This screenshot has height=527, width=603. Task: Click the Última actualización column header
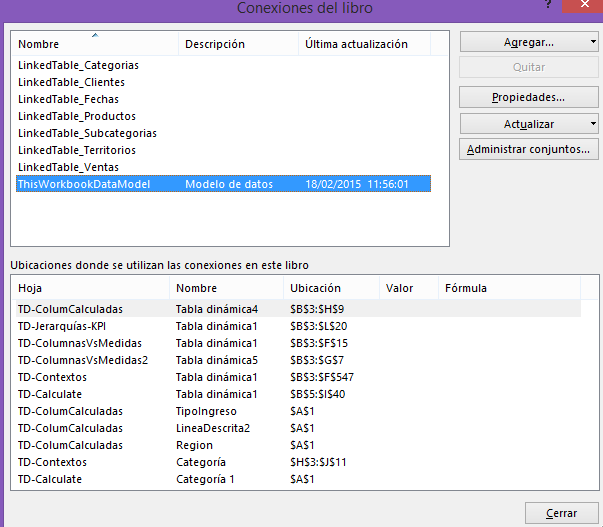click(x=364, y=45)
